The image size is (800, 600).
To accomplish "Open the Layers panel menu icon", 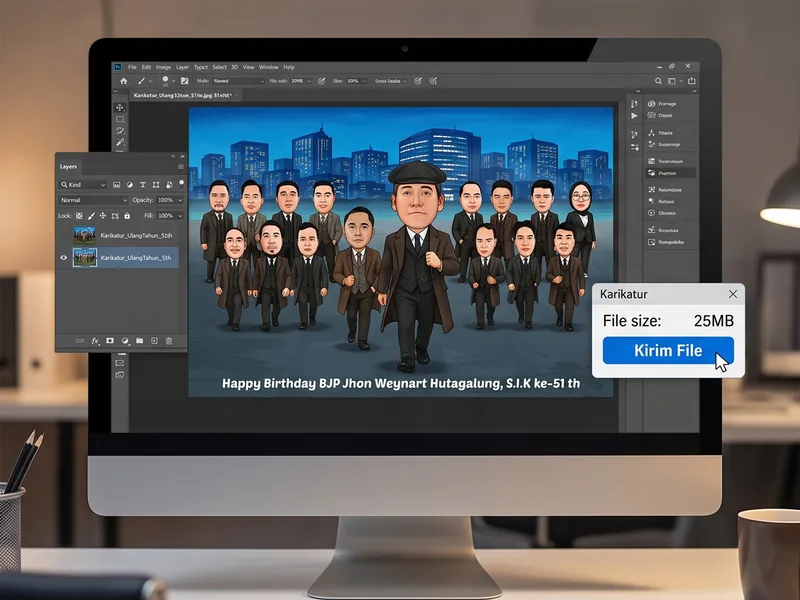I will point(181,167).
